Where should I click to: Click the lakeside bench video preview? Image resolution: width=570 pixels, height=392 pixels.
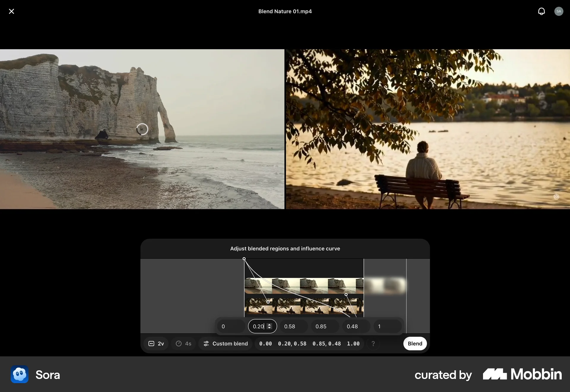pyautogui.click(x=427, y=129)
